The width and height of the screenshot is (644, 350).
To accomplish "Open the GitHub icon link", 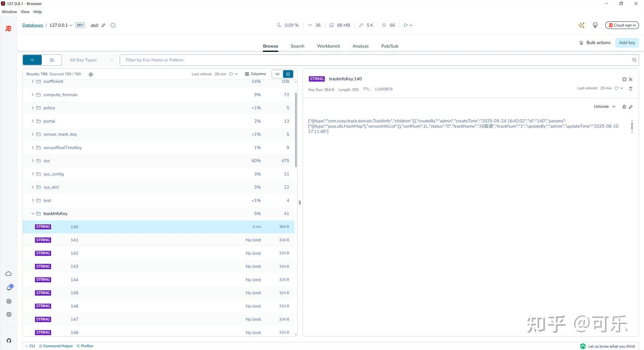I will coord(8,341).
